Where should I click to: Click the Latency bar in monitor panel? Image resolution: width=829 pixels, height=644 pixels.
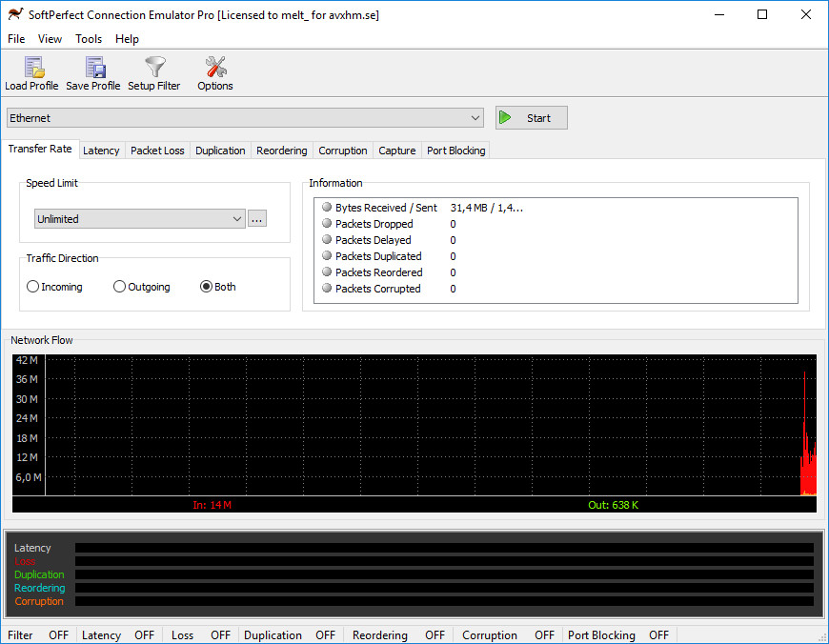444,548
